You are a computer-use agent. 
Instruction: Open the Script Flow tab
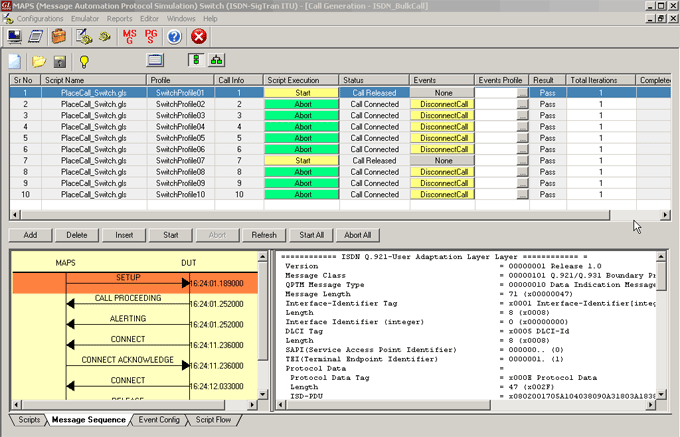[x=213, y=420]
